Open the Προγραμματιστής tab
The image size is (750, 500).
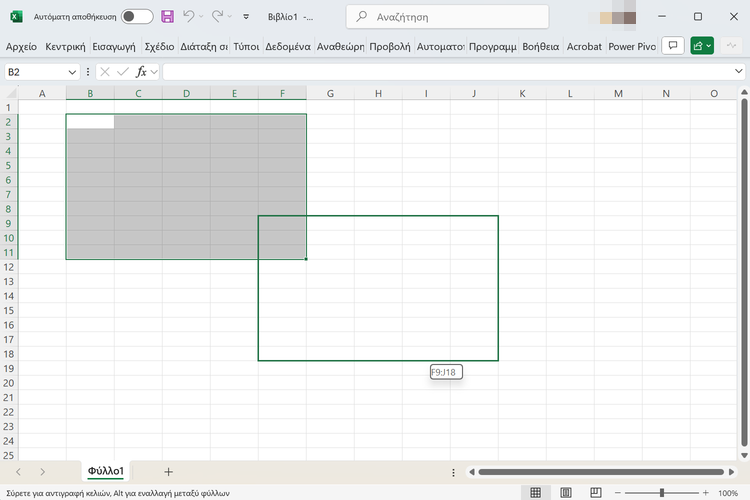coord(493,46)
